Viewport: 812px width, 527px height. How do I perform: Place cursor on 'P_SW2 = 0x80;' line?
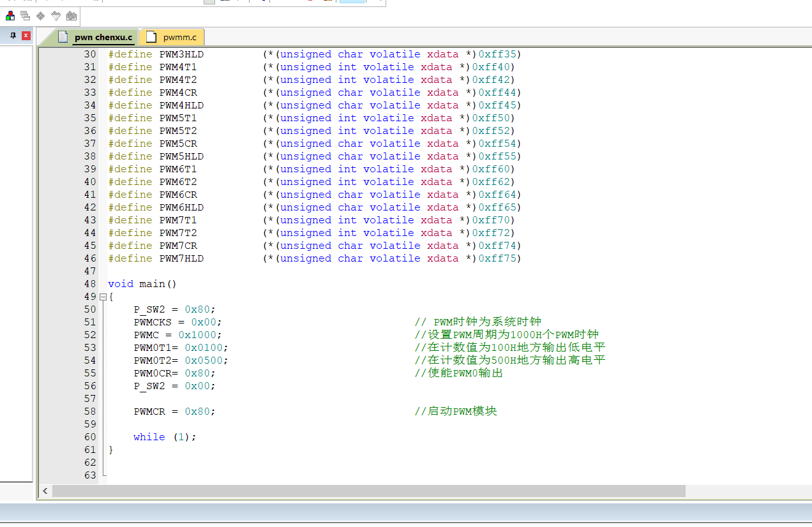point(174,309)
